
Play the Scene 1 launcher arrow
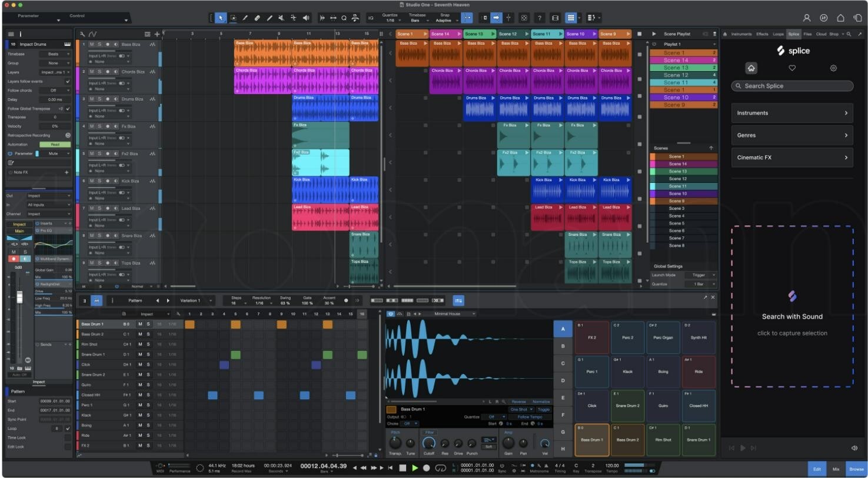(x=425, y=34)
